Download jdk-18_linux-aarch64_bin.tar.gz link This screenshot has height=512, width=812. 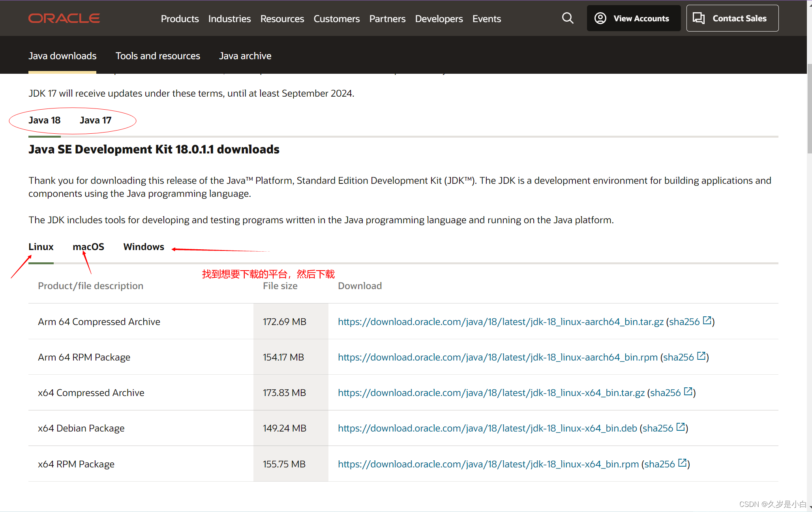tap(501, 321)
